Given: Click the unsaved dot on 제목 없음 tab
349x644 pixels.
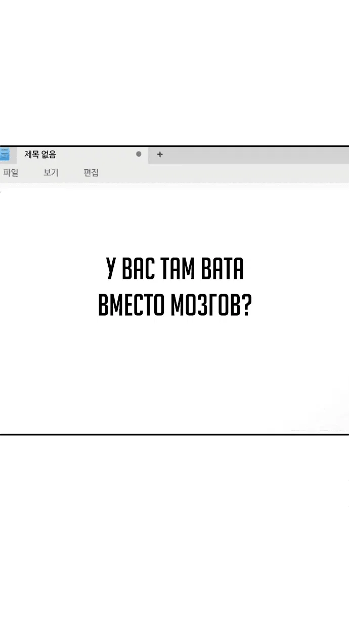Looking at the screenshot, I should pos(139,154).
